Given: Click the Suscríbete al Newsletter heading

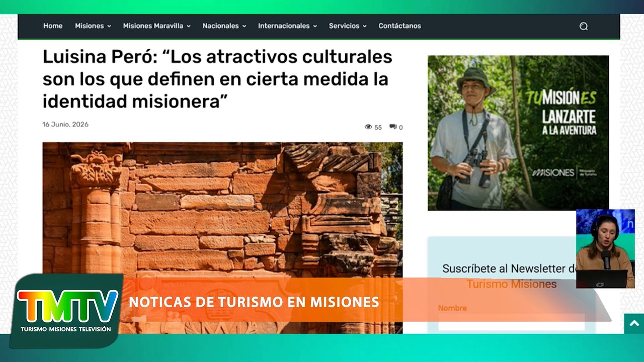Looking at the screenshot, I should (x=509, y=276).
